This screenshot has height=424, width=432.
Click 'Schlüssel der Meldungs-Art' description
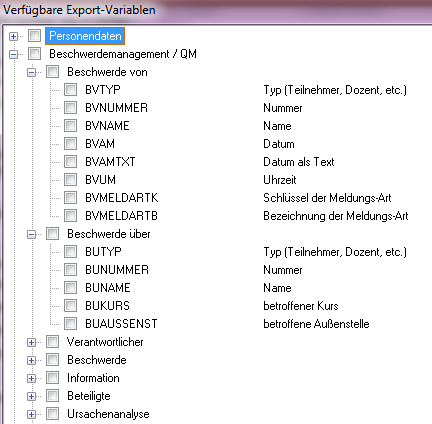tap(327, 198)
